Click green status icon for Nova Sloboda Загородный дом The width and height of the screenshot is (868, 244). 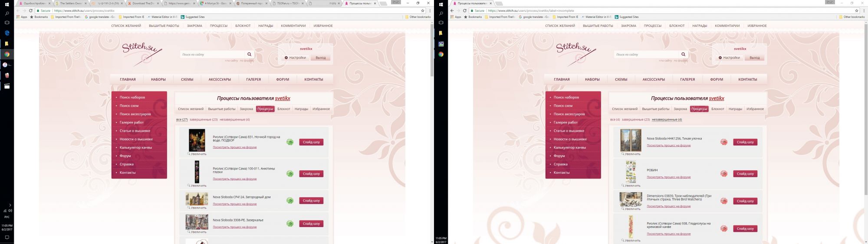(289, 201)
